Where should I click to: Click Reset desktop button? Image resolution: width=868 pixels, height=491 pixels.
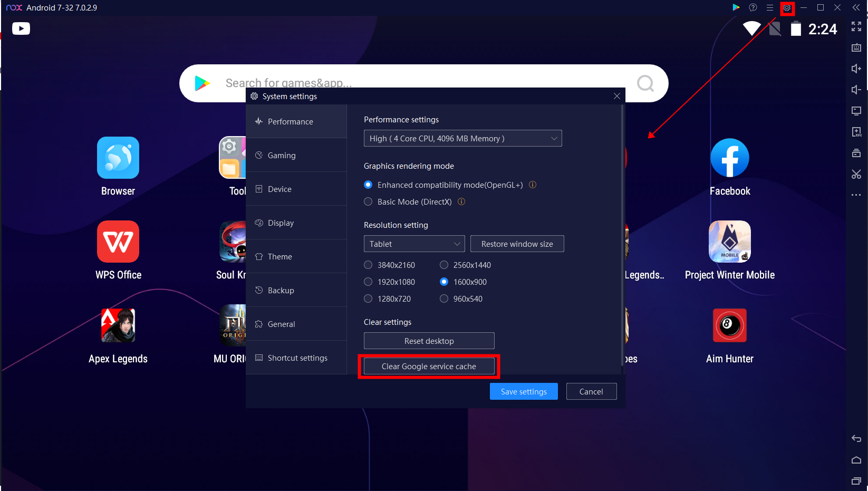pos(429,341)
